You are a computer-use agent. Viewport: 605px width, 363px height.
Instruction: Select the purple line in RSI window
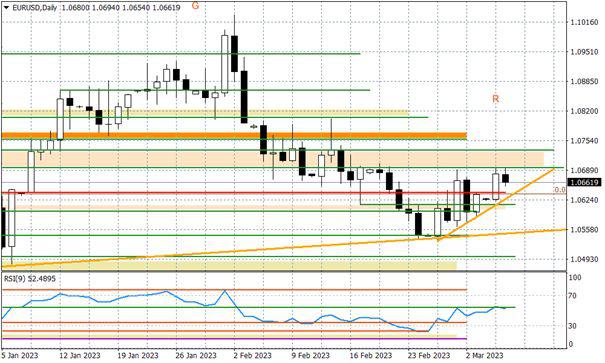234,339
